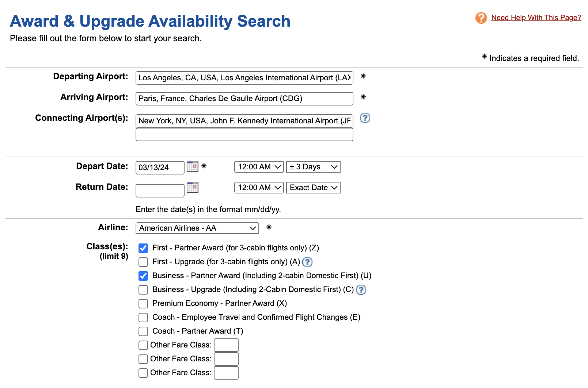Uncheck Business - Partner Award (U) checkbox
Image resolution: width=588 pixels, height=388 pixels.
pyautogui.click(x=143, y=276)
